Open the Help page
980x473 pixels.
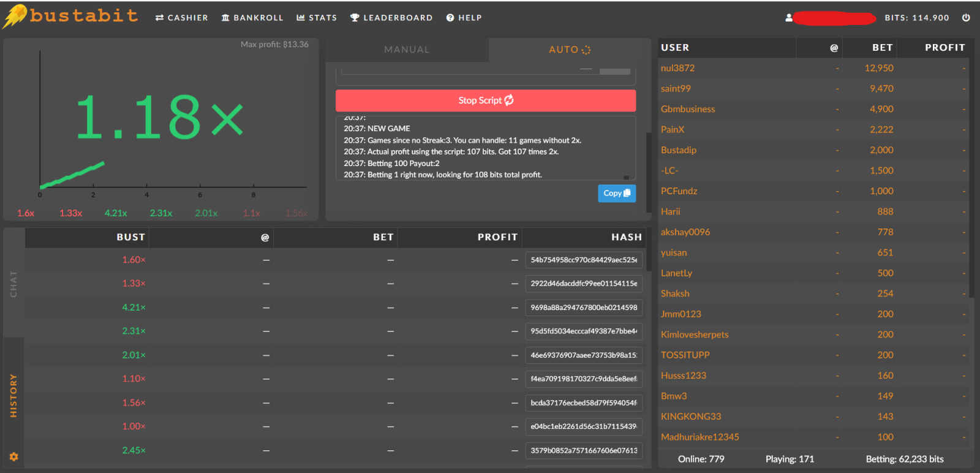464,18
